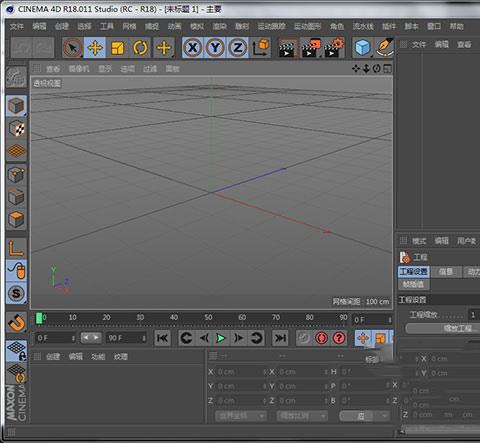The width and height of the screenshot is (480, 443).
Task: Click the preview range slider bar
Action: click(x=91, y=338)
